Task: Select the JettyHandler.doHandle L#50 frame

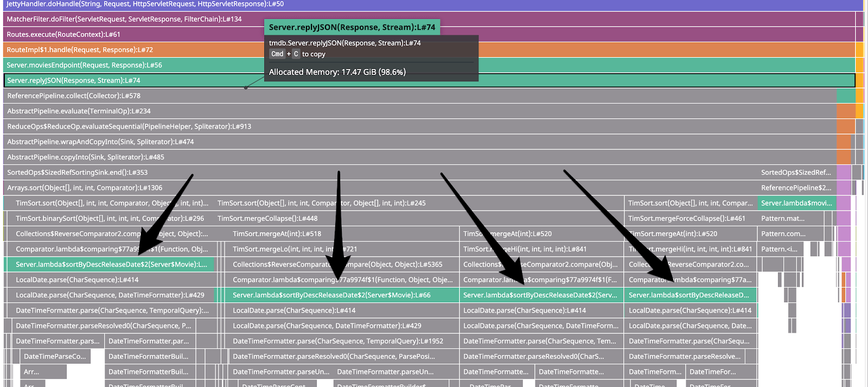Action: pos(433,4)
